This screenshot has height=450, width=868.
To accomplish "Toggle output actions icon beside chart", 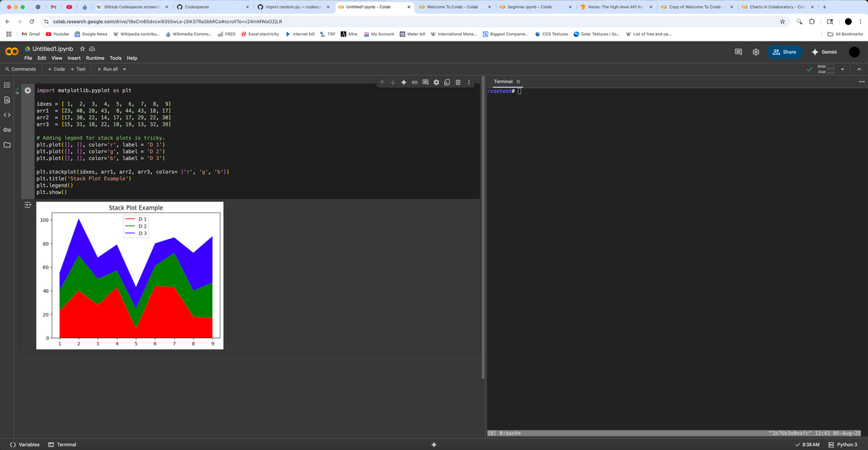I will click(28, 205).
